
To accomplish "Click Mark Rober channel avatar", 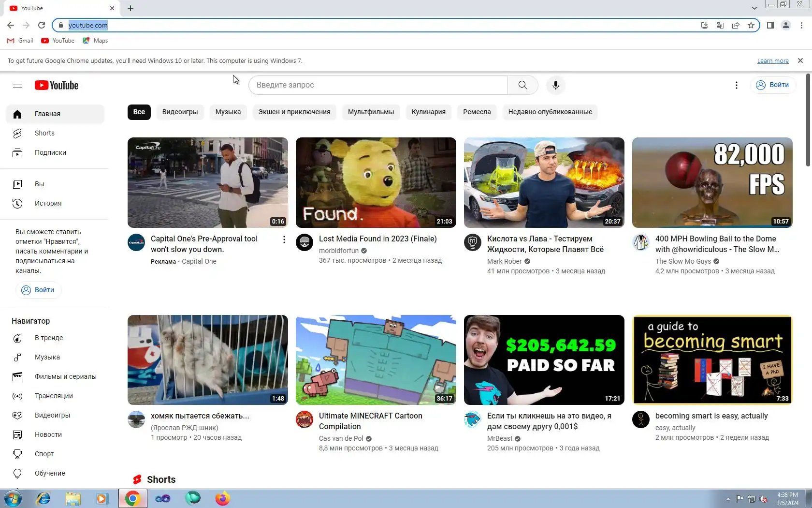I will pyautogui.click(x=473, y=242).
